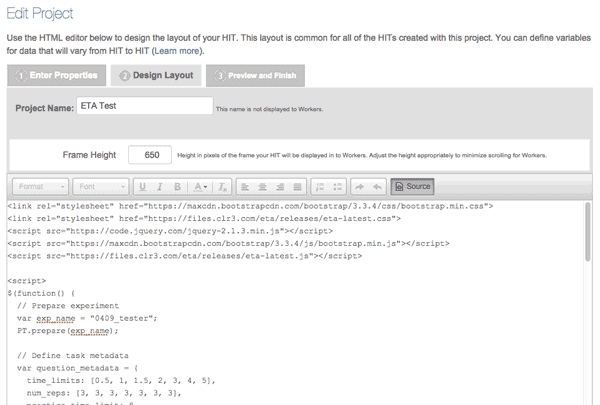Click the source editor vertical scrollbar
Viewport: 600px width, 405px height.
pyautogui.click(x=587, y=232)
